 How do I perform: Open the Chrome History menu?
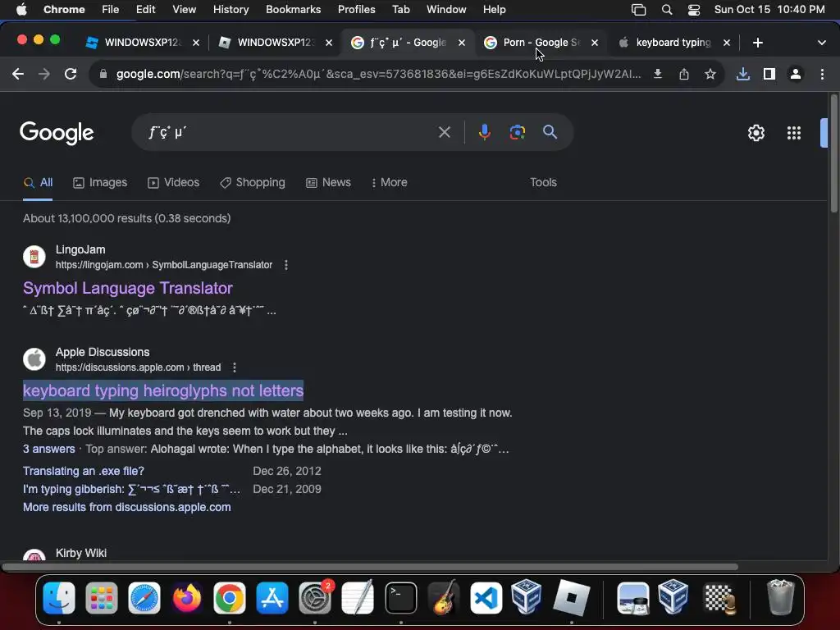point(231,9)
